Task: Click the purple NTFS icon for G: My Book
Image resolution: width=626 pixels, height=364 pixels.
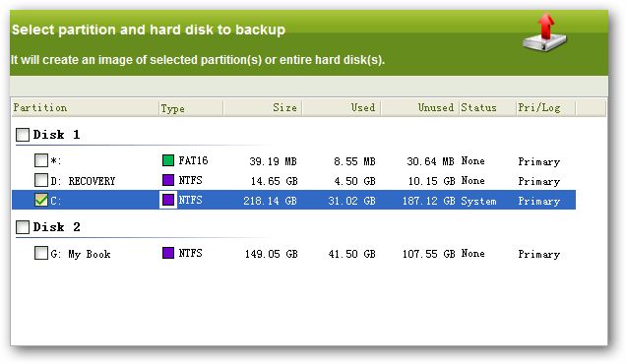Action: 168,253
